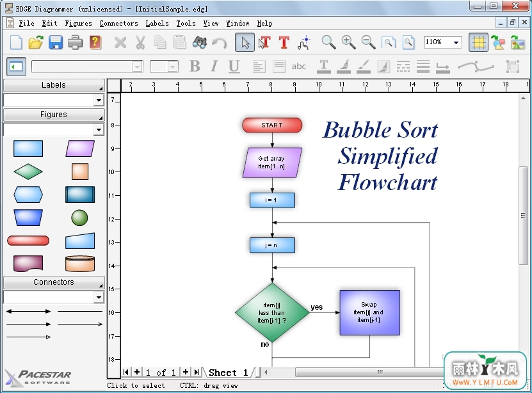
Task: Pick the purple parallelogram figure
Action: pyautogui.click(x=80, y=148)
